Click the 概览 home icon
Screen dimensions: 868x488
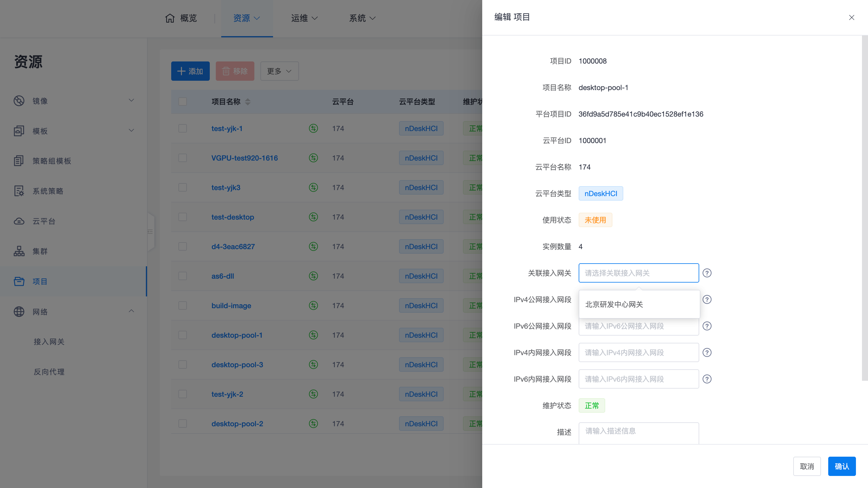170,18
